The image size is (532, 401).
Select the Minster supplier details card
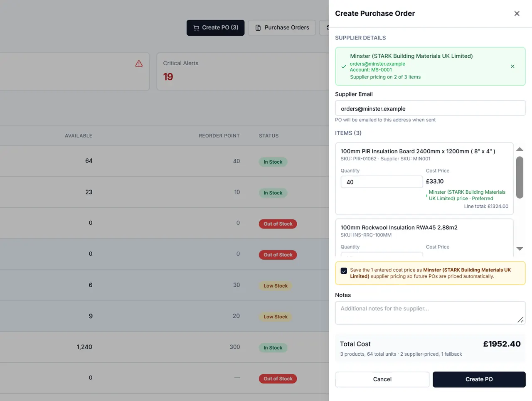(430, 66)
